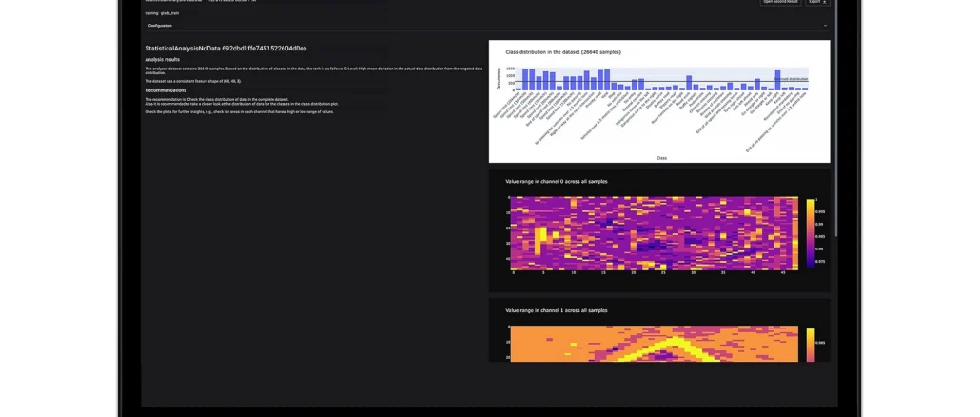Click the Analysis results heading
This screenshot has height=417, width=980.
162,60
